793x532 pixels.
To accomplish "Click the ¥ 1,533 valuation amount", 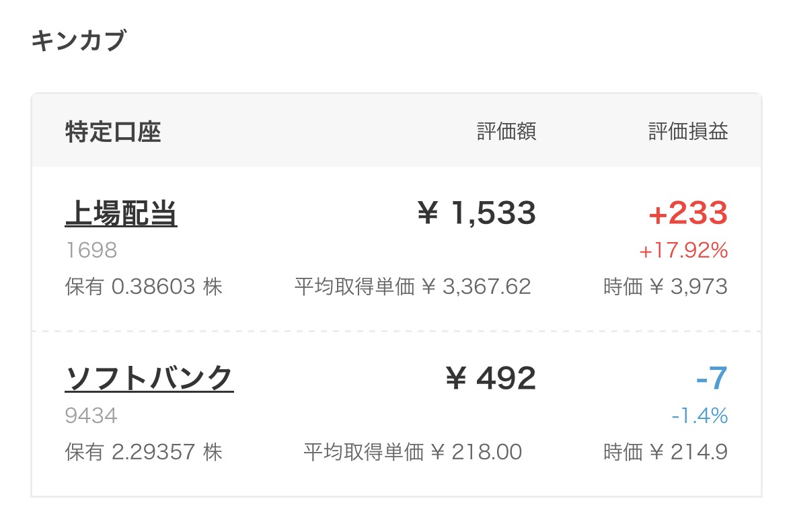I will 476,214.
